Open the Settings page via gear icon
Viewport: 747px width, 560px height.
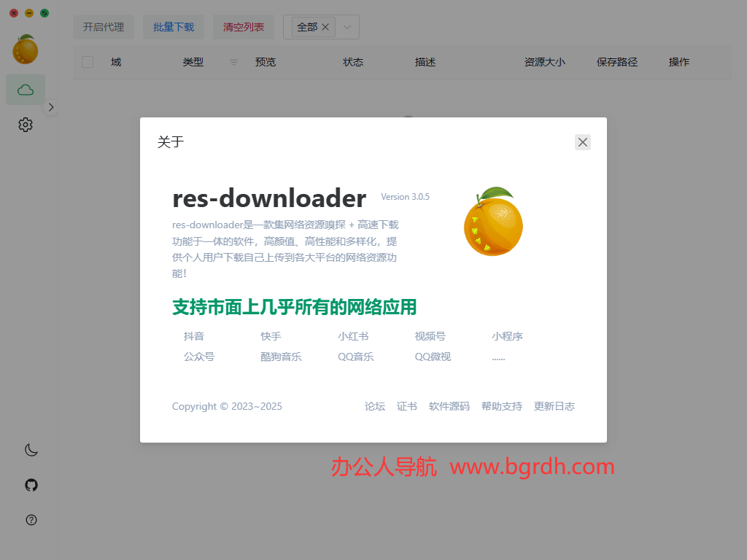point(26,125)
